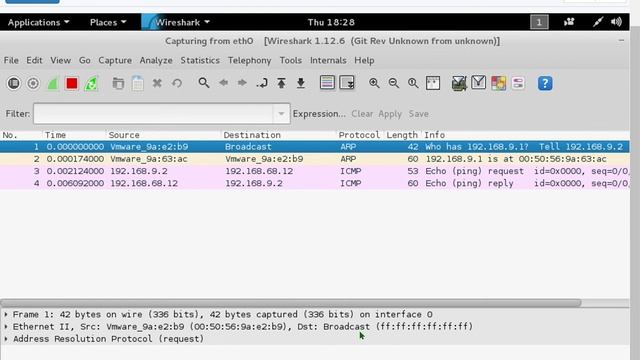This screenshot has width=640, height=360.
Task: Open the Tools menu
Action: click(x=291, y=60)
